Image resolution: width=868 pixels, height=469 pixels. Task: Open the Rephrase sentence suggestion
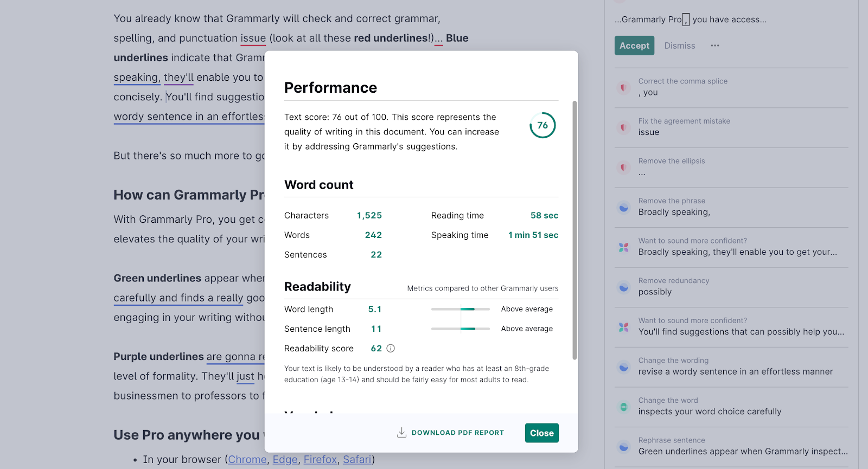tap(731, 447)
